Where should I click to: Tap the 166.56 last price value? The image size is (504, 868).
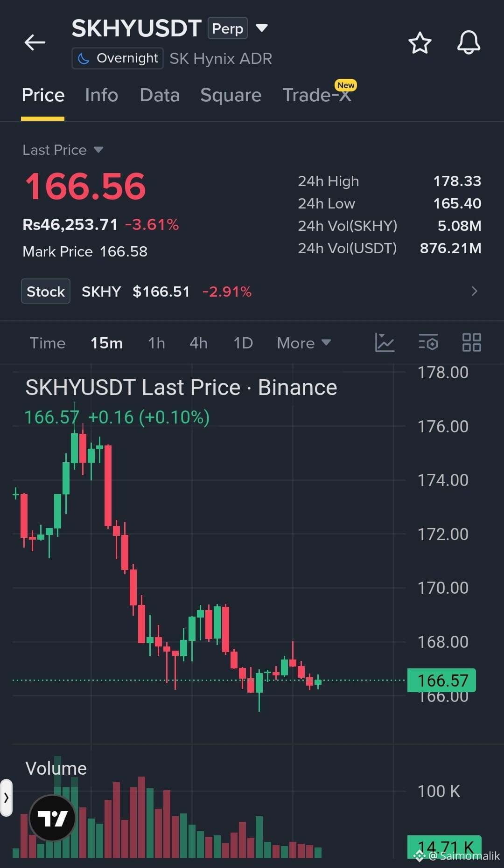click(85, 187)
